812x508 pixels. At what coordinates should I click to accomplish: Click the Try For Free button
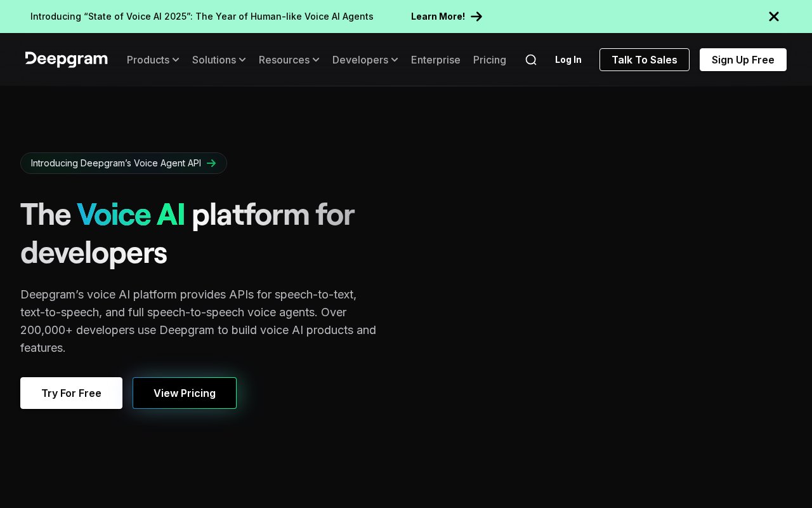tap(71, 393)
